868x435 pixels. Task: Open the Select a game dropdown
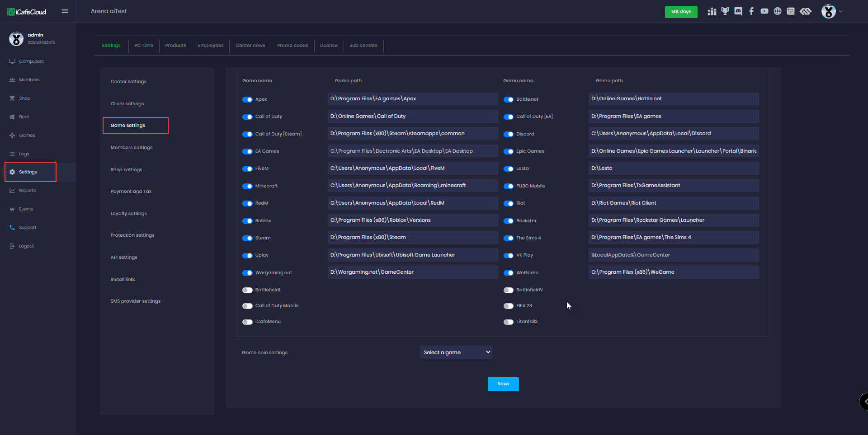point(456,352)
